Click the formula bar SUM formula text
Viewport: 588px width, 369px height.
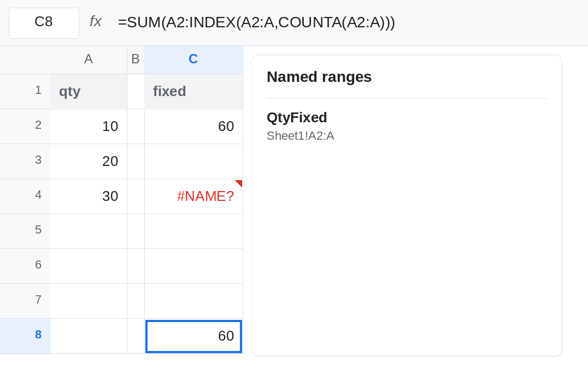tap(256, 22)
